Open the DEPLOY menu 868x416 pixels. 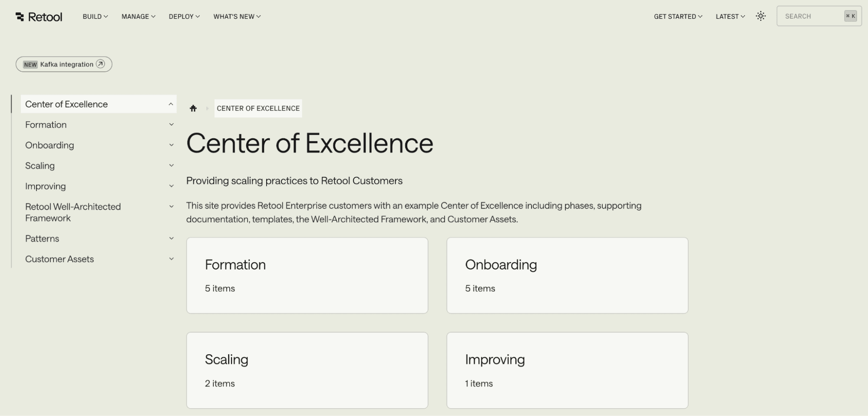tap(184, 16)
